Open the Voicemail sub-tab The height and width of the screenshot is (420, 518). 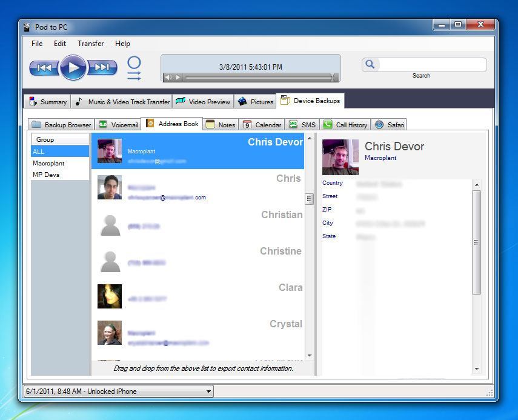(118, 125)
